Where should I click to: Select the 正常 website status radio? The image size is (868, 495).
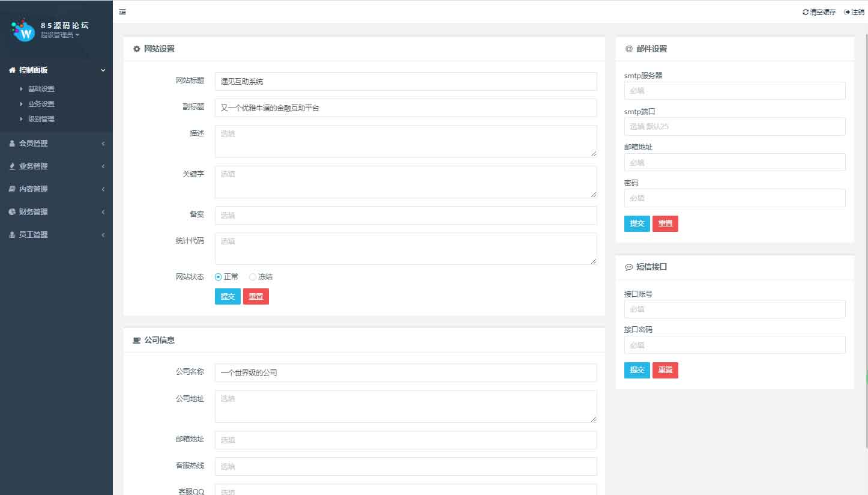point(219,277)
